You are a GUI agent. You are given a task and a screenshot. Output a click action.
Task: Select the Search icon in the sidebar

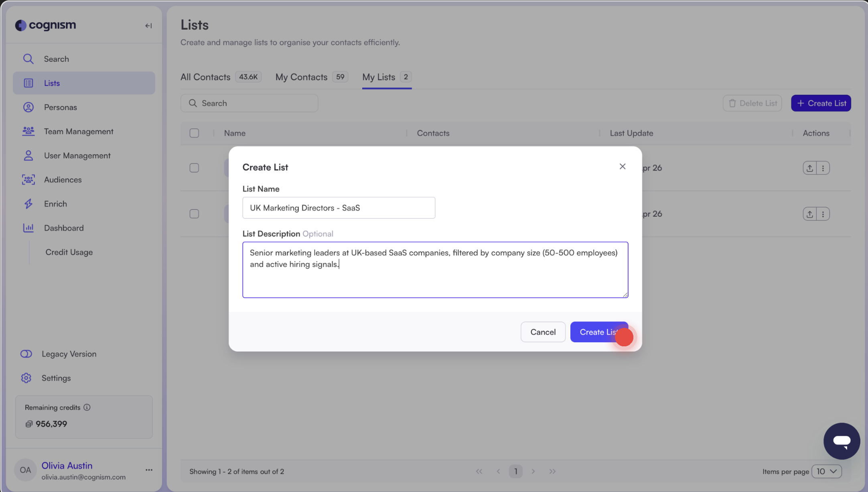click(28, 59)
